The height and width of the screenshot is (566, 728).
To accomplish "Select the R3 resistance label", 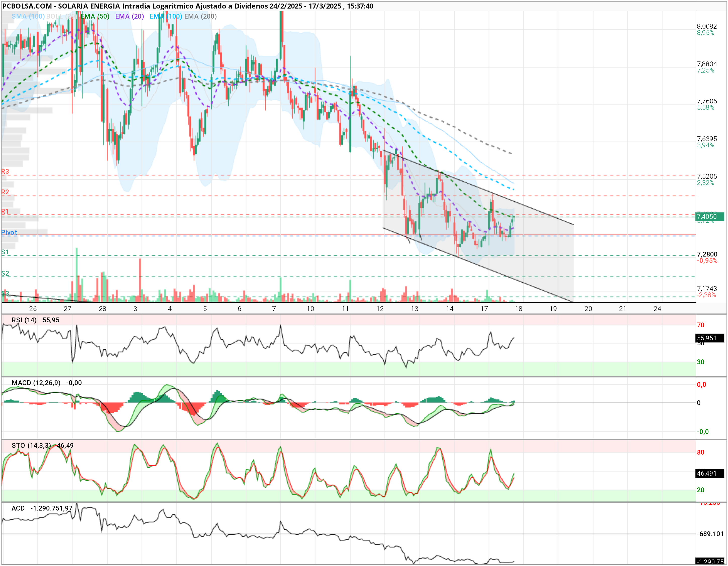I will (5, 171).
